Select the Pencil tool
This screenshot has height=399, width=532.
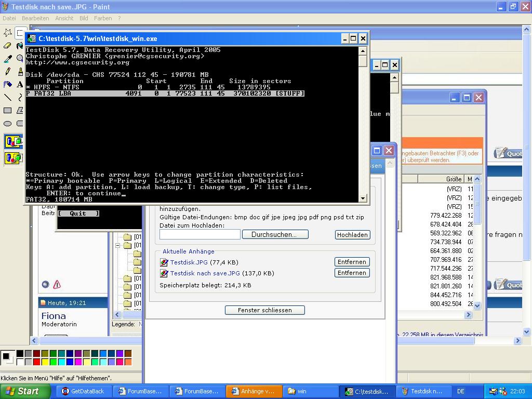coord(7,72)
